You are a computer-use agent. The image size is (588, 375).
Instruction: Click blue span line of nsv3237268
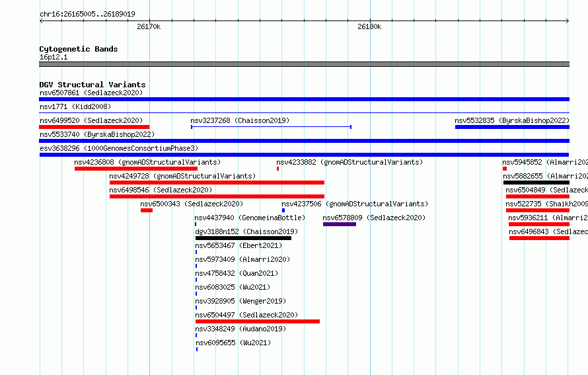click(x=271, y=127)
